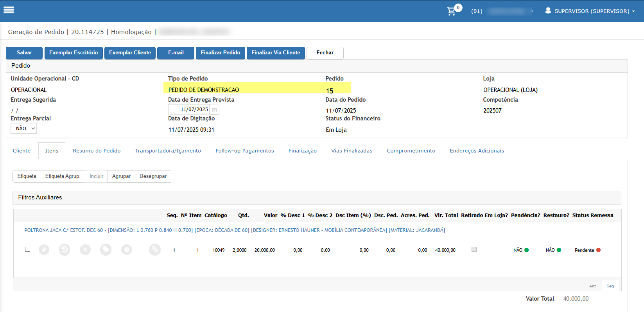Click the OPERACIONAL (LOJA) store value

pyautogui.click(x=510, y=90)
